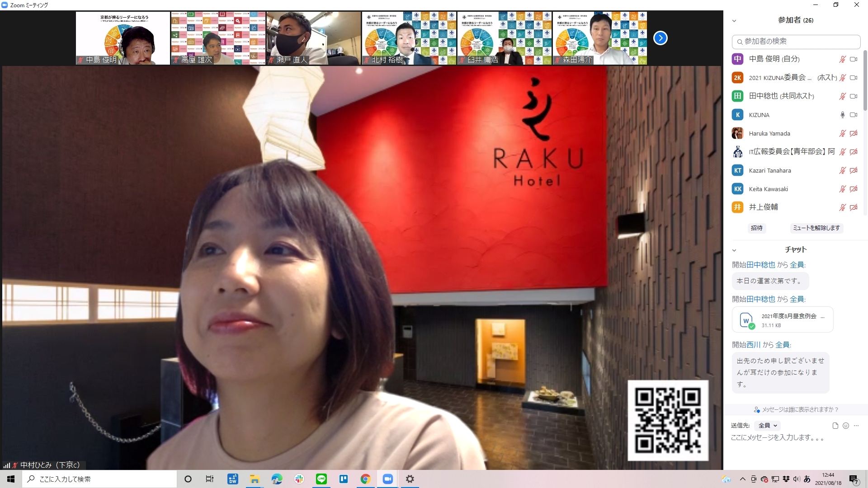The image size is (868, 488).
Task: Click the Word document icon in chat
Action: [x=746, y=320]
